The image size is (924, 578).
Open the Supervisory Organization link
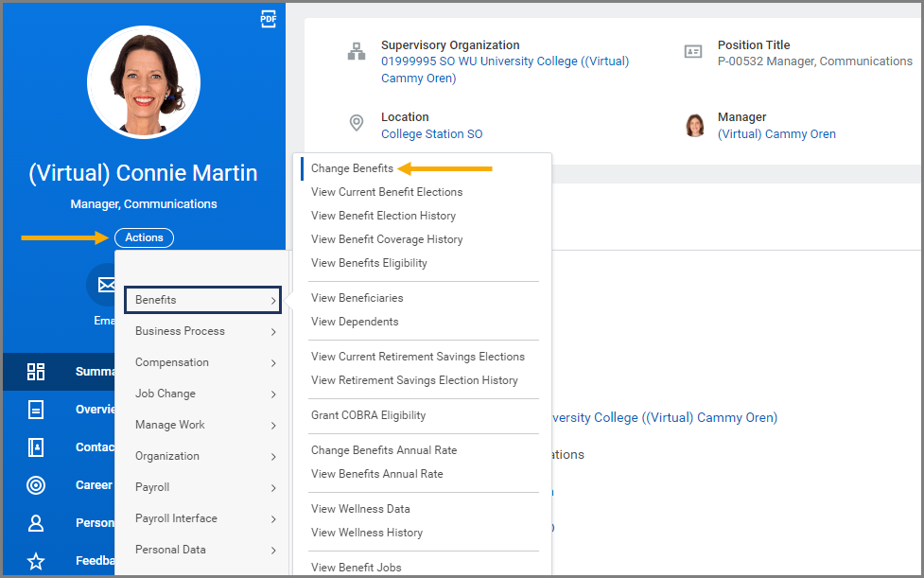click(x=504, y=61)
